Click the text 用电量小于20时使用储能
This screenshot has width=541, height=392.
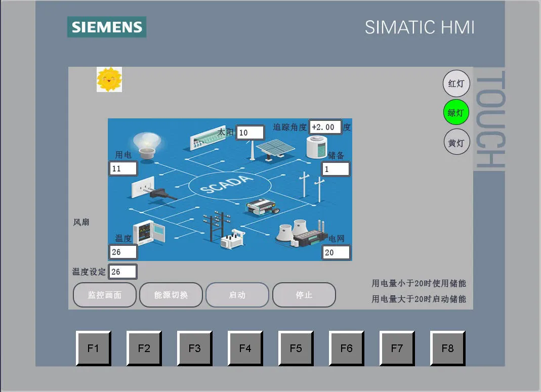click(419, 283)
